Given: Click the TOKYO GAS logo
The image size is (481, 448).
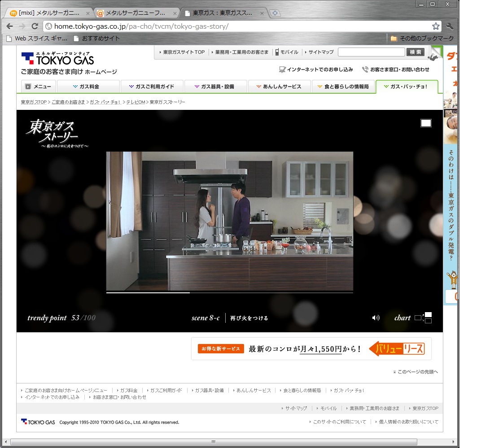Looking at the screenshot, I should [x=58, y=58].
